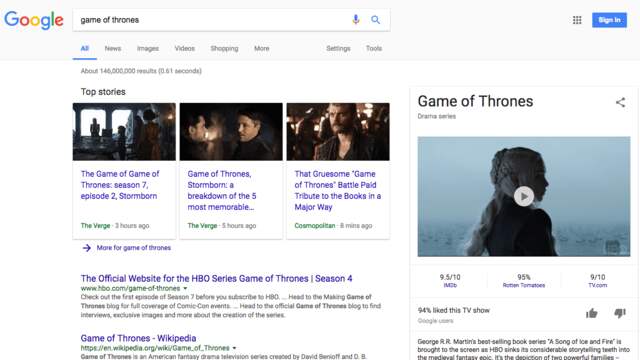Expand dropdown arrow next to Wikipedia URL
Viewport: 640px width, 360px height.
coord(234,348)
